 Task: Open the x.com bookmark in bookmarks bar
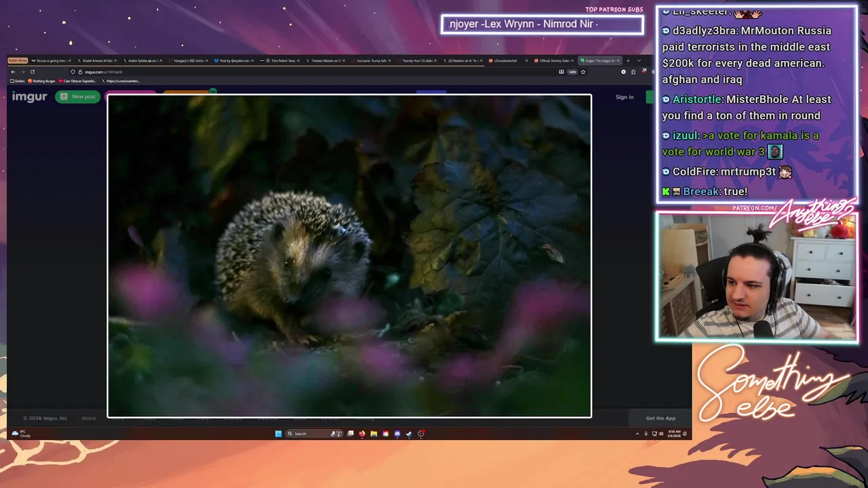click(121, 81)
